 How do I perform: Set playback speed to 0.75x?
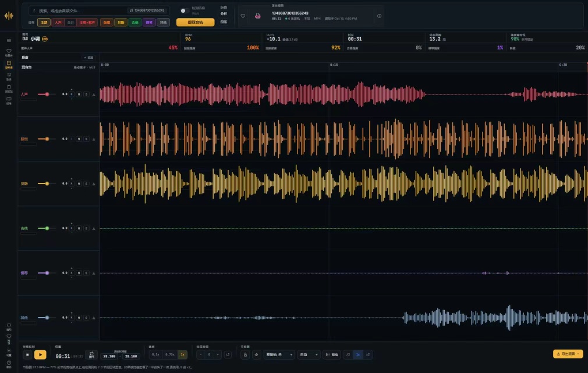pos(170,354)
